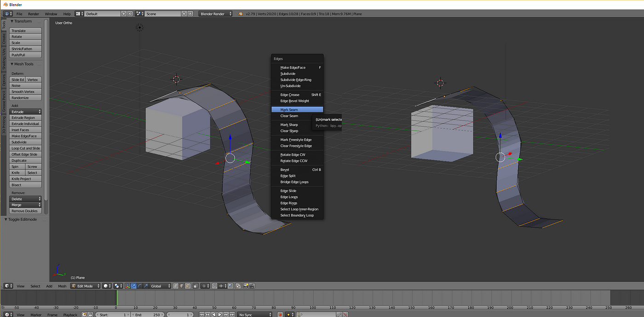Delete the Default screen layout
Image resolution: width=644 pixels, height=317 pixels.
(x=130, y=14)
